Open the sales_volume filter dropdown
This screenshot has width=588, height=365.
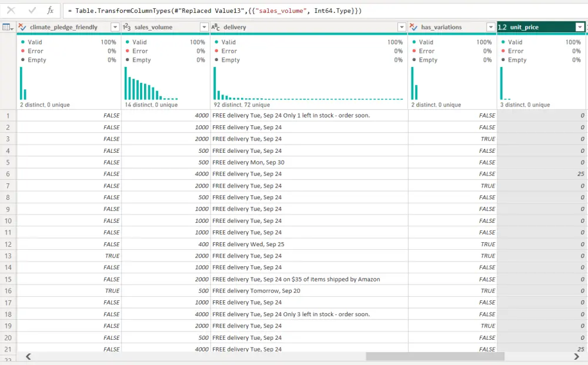[204, 27]
